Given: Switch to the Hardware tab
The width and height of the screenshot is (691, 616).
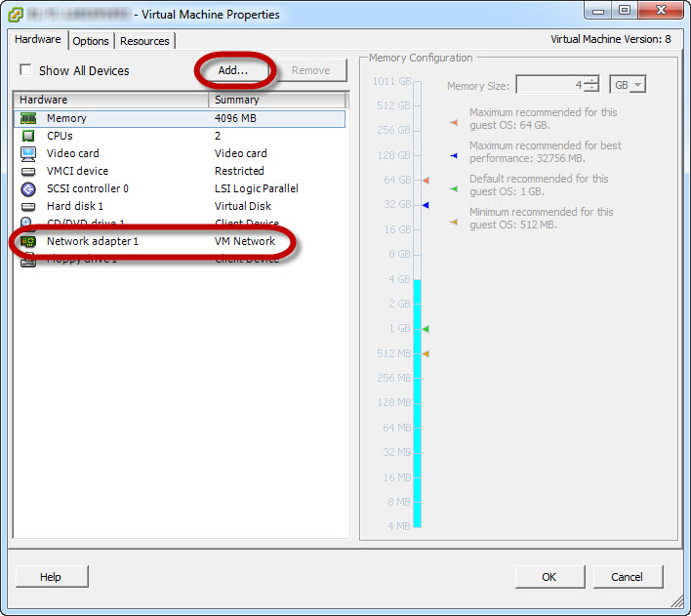Looking at the screenshot, I should pyautogui.click(x=38, y=39).
